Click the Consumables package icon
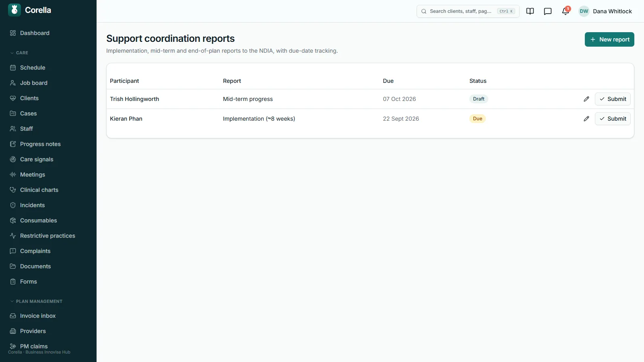The width and height of the screenshot is (644, 362). [13, 220]
